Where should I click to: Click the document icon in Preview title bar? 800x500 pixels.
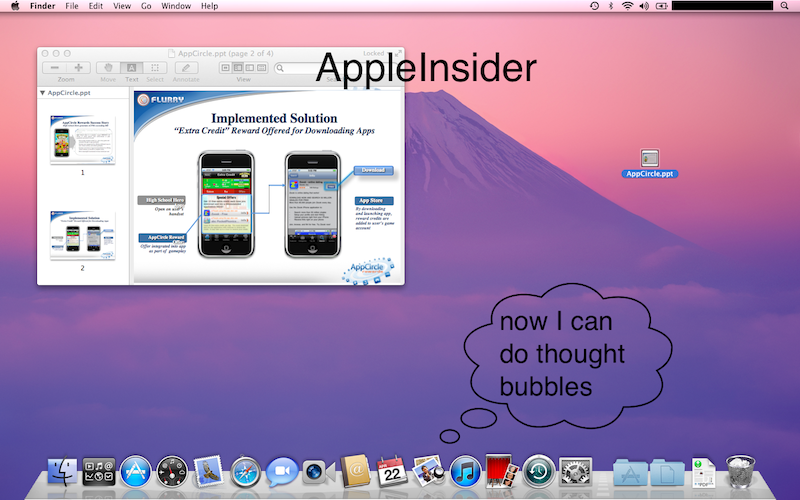[x=172, y=54]
